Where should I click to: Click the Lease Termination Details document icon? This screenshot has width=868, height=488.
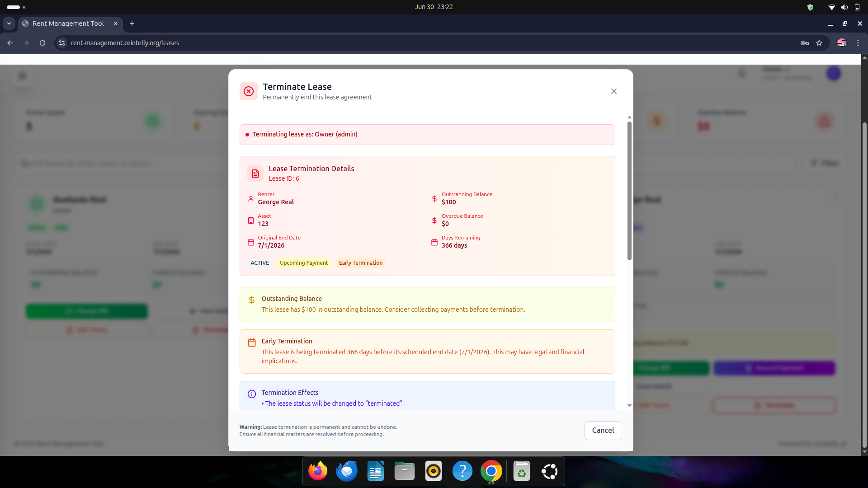tap(255, 174)
